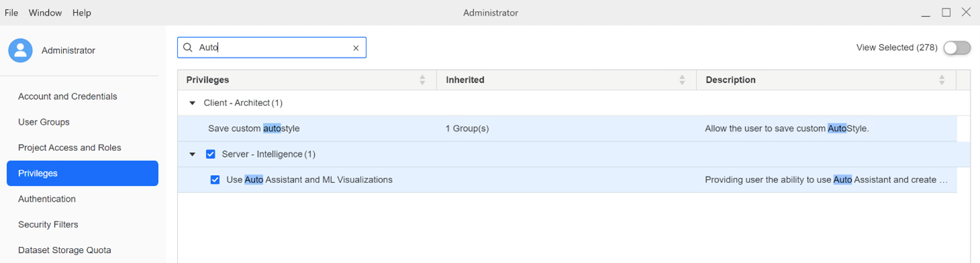Image resolution: width=980 pixels, height=263 pixels.
Task: Collapse the Client - Architect group
Action: coord(192,103)
